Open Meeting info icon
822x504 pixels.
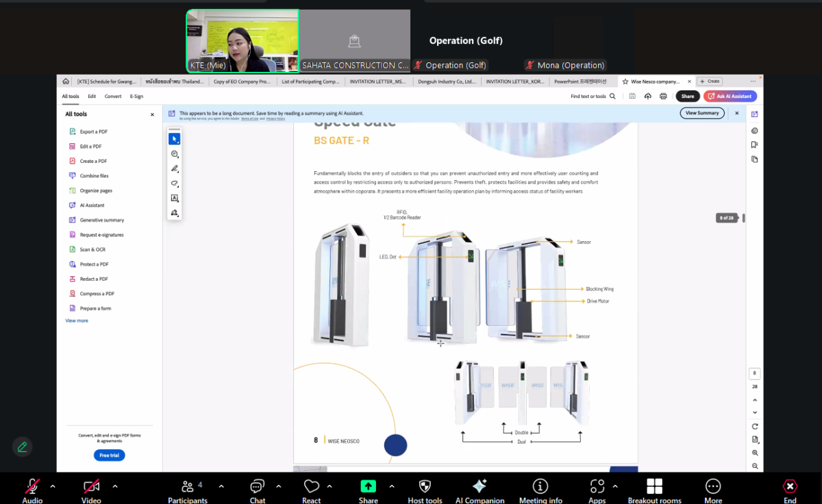pos(540,487)
